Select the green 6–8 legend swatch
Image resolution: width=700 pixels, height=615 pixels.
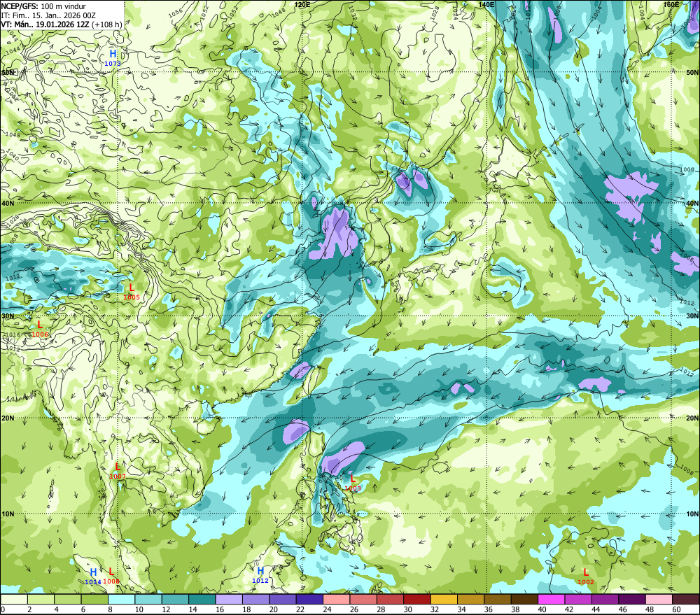tap(94, 599)
